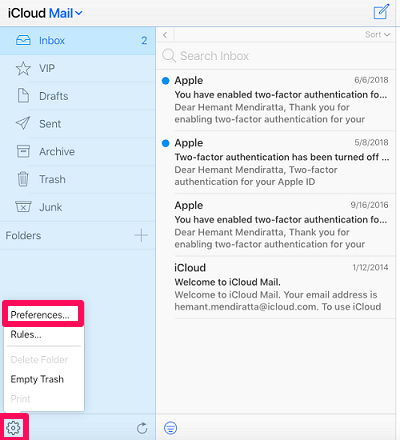Refresh mail with the circular arrow icon

click(x=142, y=428)
